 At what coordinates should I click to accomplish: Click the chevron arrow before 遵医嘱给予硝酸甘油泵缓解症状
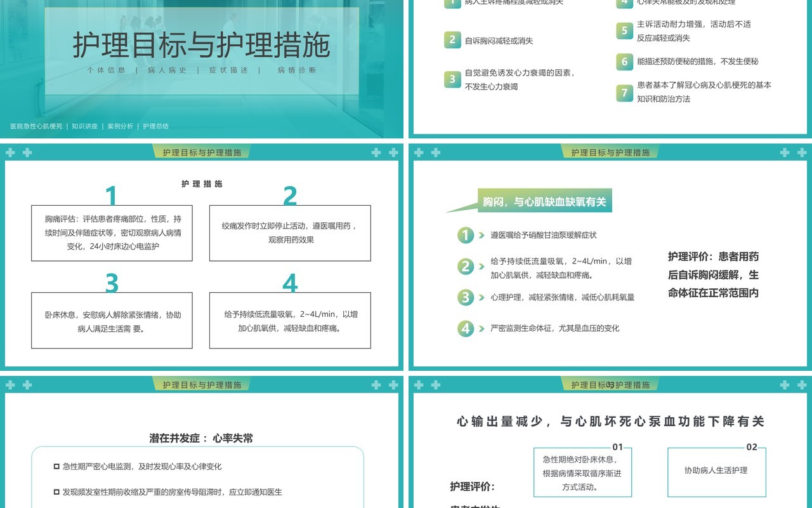482,236
